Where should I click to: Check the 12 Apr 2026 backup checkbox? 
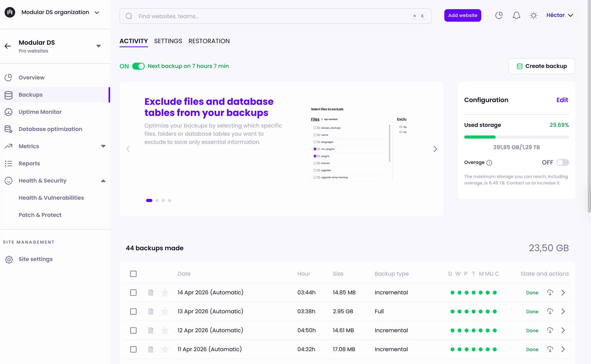coord(133,330)
